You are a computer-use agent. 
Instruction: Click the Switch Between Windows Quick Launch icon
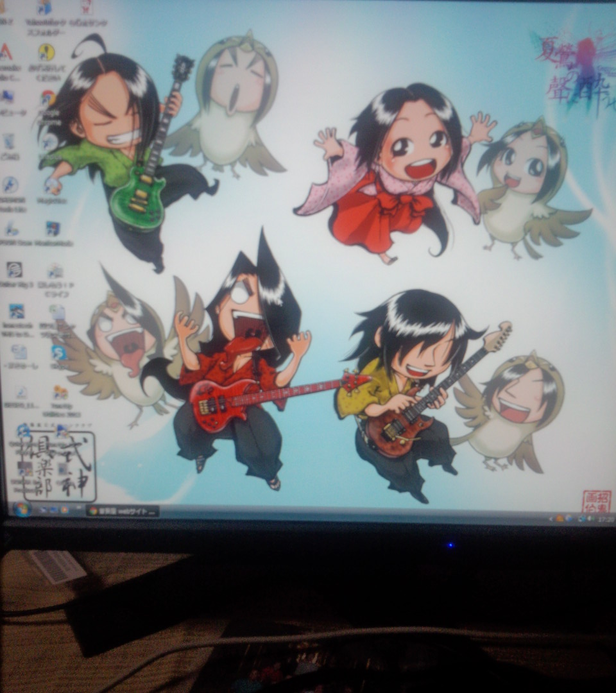pos(55,510)
